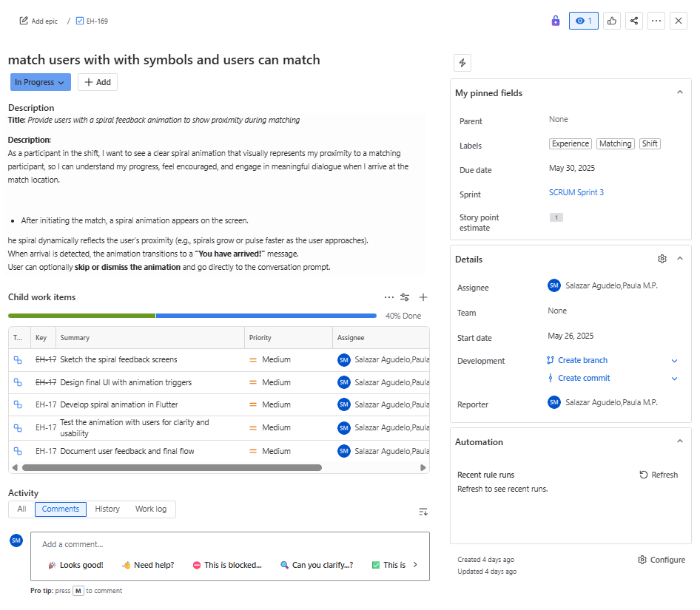Click the Refresh button in Automation
700x610 pixels.
pos(659,475)
